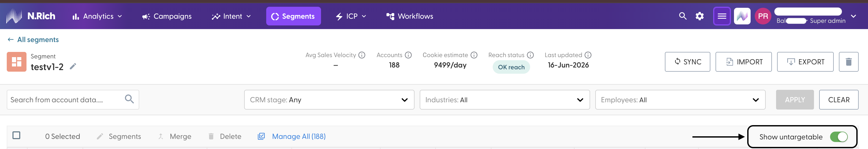Open settings gear icon

(x=699, y=16)
